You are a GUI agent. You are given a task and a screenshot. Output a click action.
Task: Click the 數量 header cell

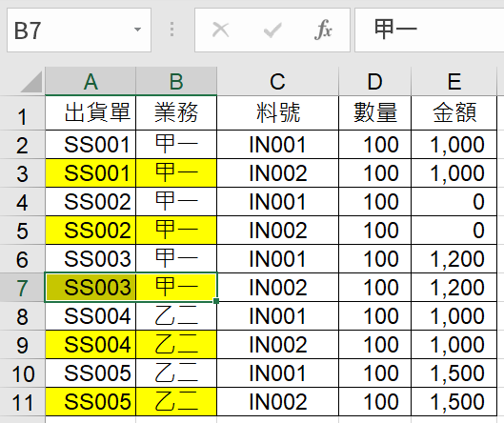[x=374, y=113]
